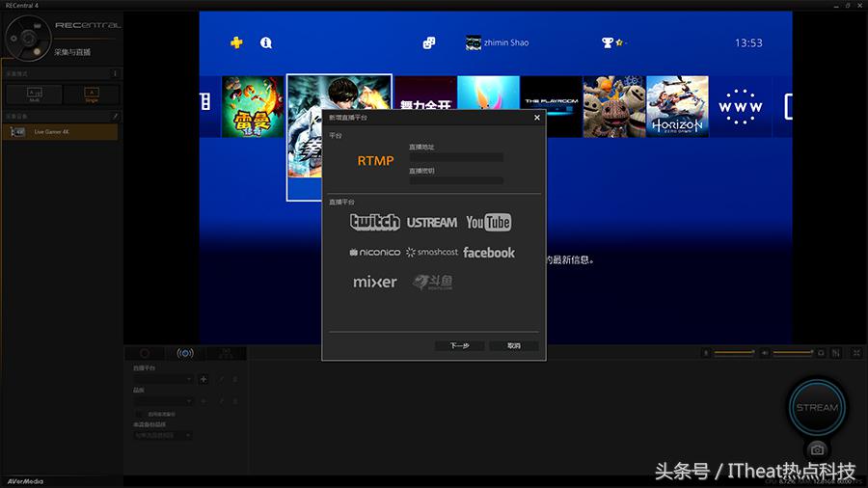Switch to the multi-stream tab icon
The image size is (868, 488).
[226, 353]
